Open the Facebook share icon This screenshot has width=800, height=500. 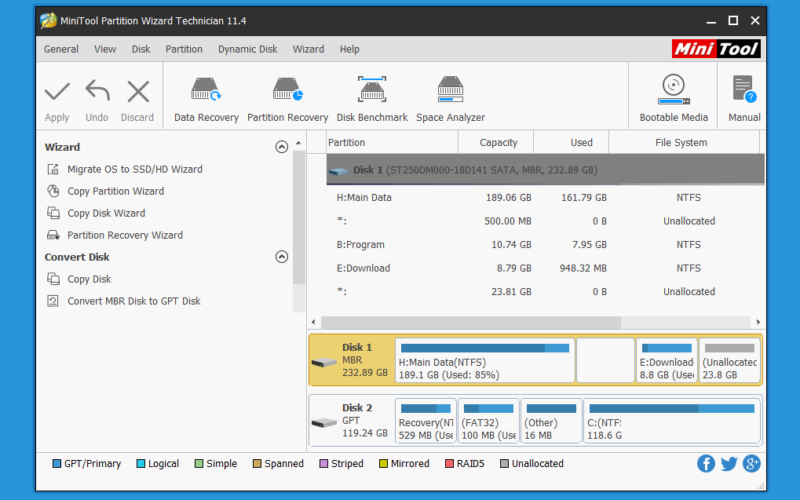click(706, 464)
